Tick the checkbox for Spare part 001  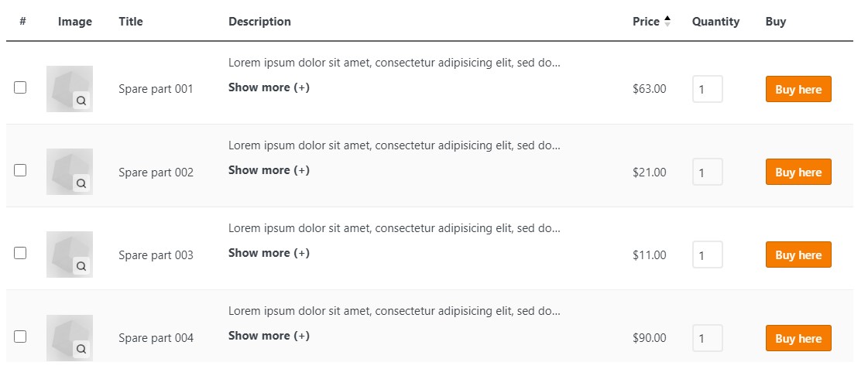pos(20,87)
